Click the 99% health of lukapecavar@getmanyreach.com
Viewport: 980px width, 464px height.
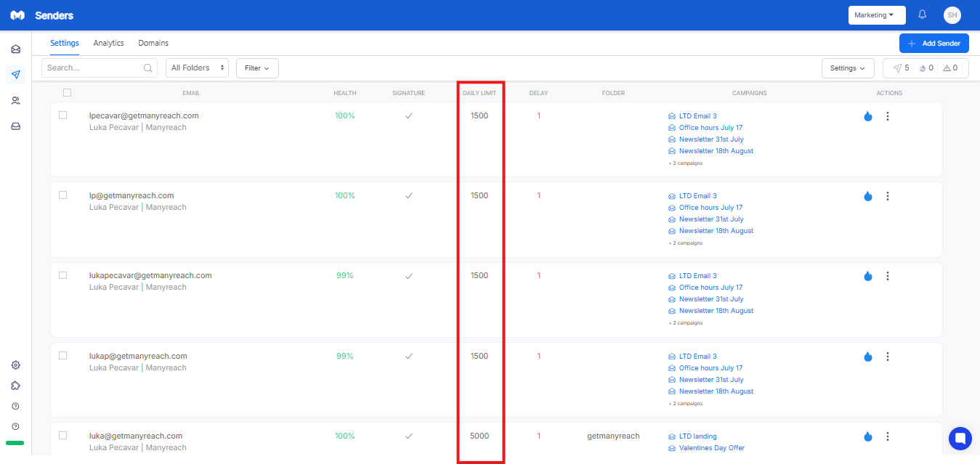tap(344, 276)
